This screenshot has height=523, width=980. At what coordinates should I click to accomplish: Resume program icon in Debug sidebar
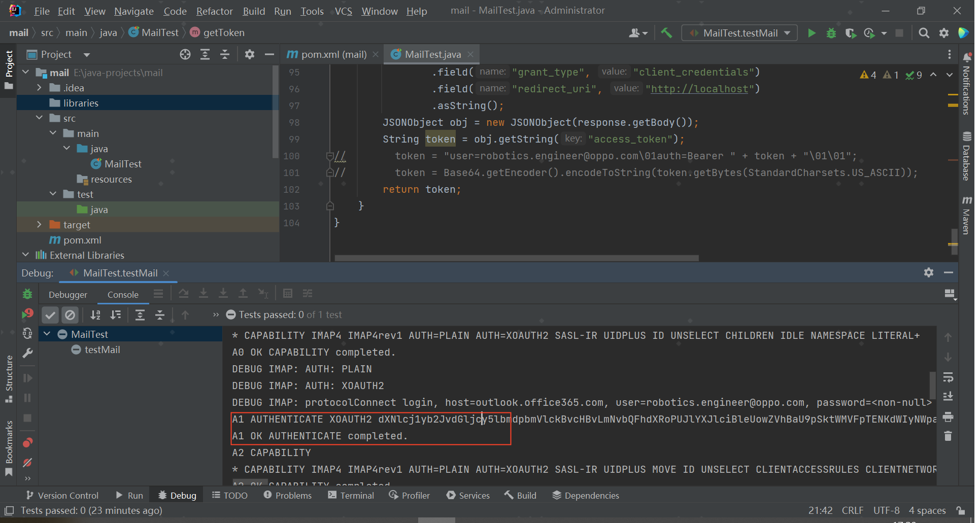(x=27, y=378)
